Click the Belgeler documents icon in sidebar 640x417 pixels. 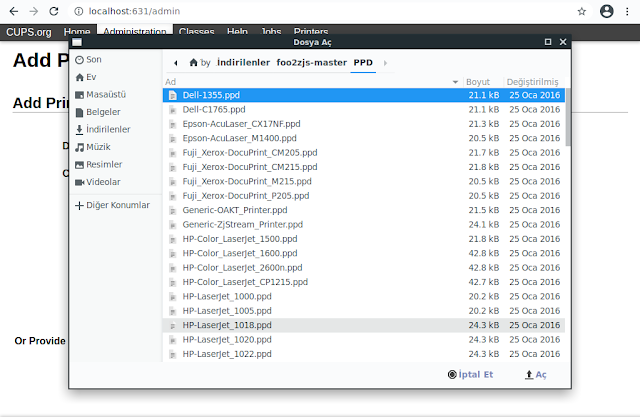click(x=80, y=113)
